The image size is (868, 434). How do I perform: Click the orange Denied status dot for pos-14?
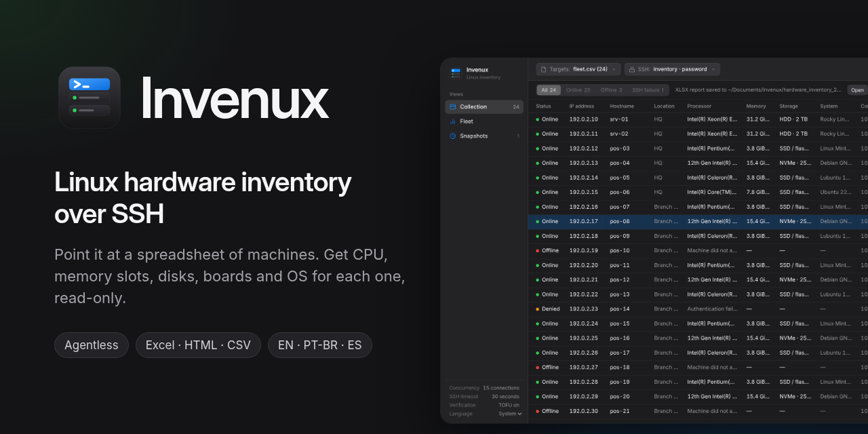click(x=538, y=309)
